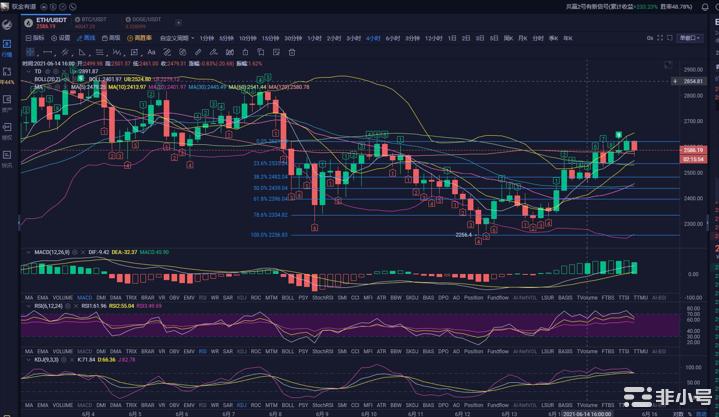Open KDJ(9,3,3) settings gear
This screenshot has width=719, height=417.
[63, 360]
